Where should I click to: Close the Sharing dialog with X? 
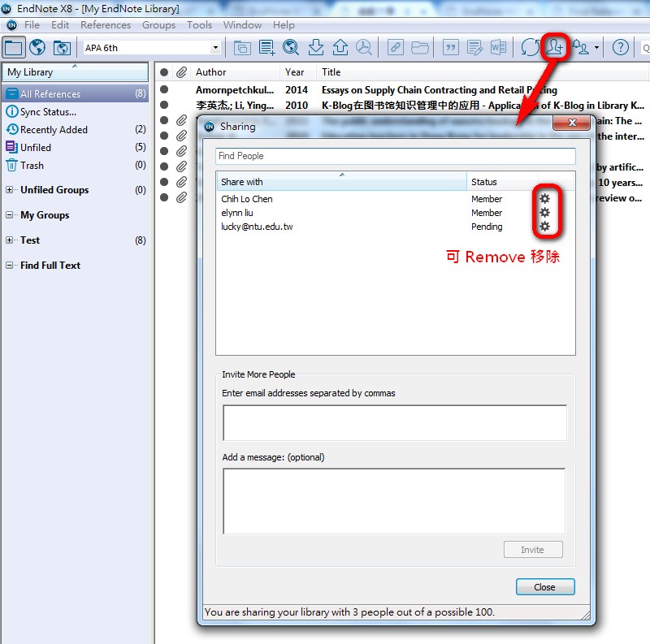(x=572, y=123)
